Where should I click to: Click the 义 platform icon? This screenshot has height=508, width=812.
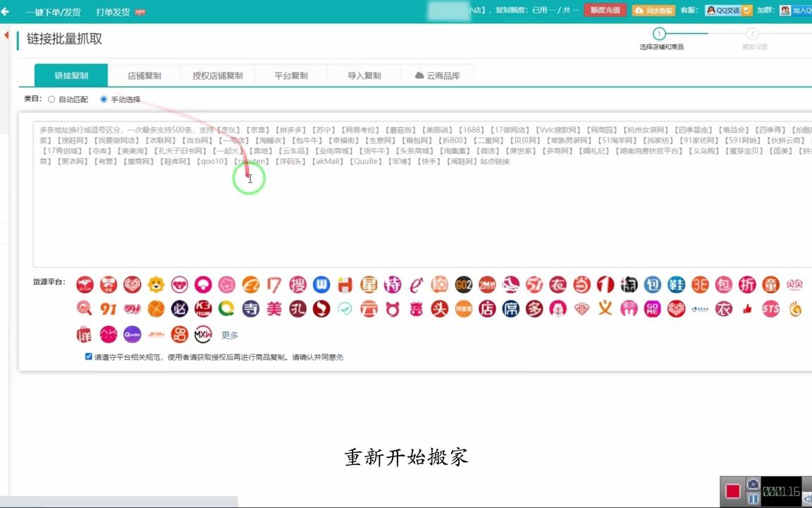(x=604, y=309)
